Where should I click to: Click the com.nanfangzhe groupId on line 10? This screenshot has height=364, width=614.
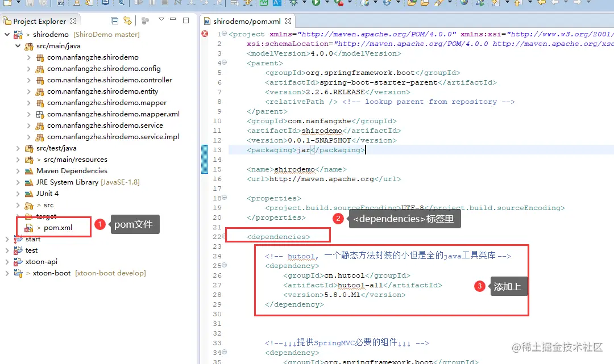point(320,121)
